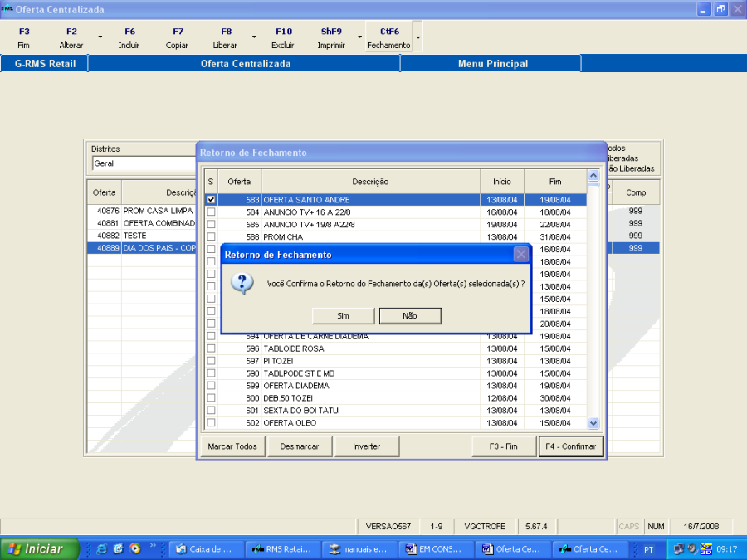Click the Descrição column header in dialog
Image resolution: width=747 pixels, height=560 pixels.
click(371, 182)
